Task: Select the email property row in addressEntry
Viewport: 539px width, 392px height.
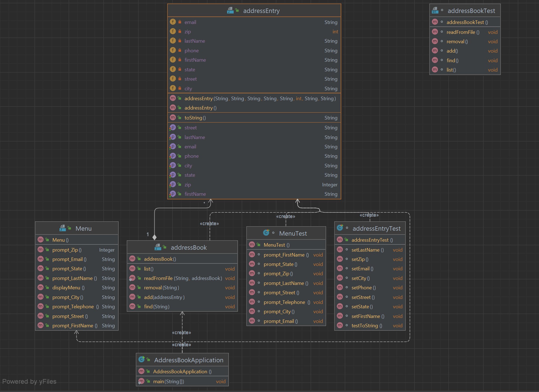Action: [x=254, y=146]
